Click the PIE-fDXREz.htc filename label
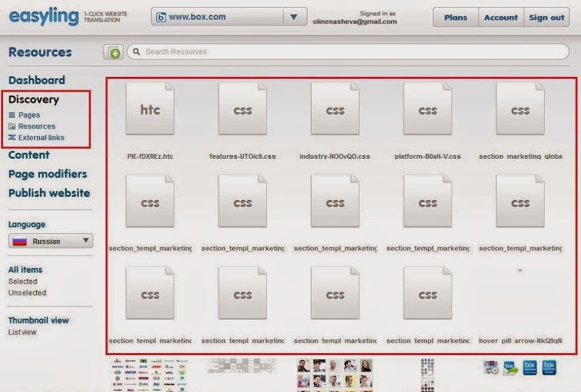Screen dimensions: 581x392 150,156
